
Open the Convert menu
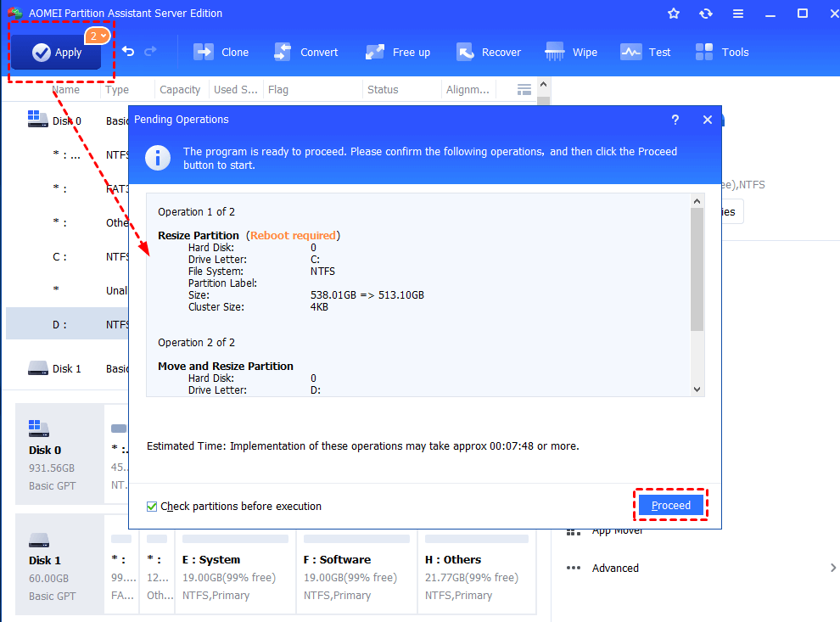[x=305, y=52]
